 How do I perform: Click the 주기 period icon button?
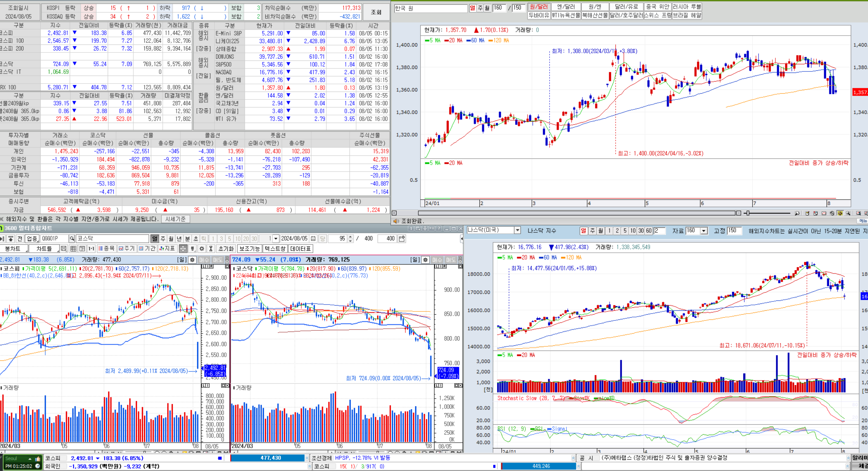point(127,249)
